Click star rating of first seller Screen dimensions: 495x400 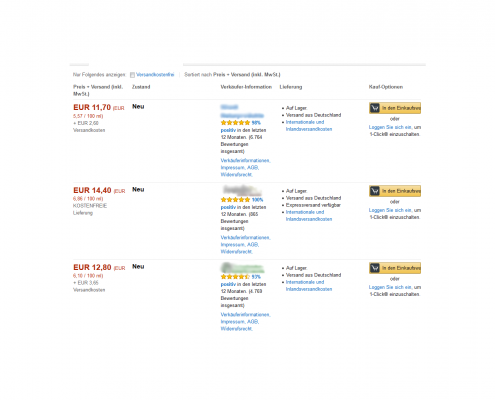(x=235, y=123)
